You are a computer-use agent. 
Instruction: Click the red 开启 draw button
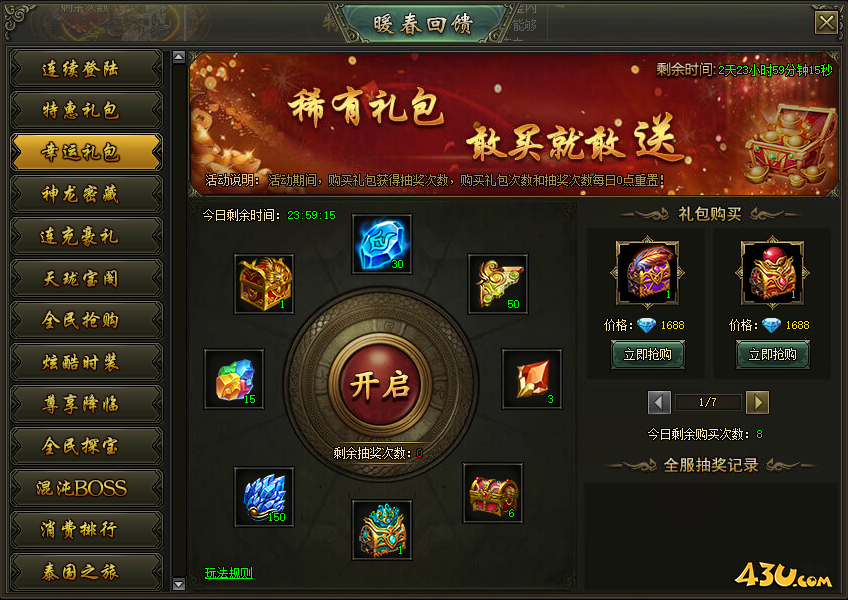[x=381, y=385]
